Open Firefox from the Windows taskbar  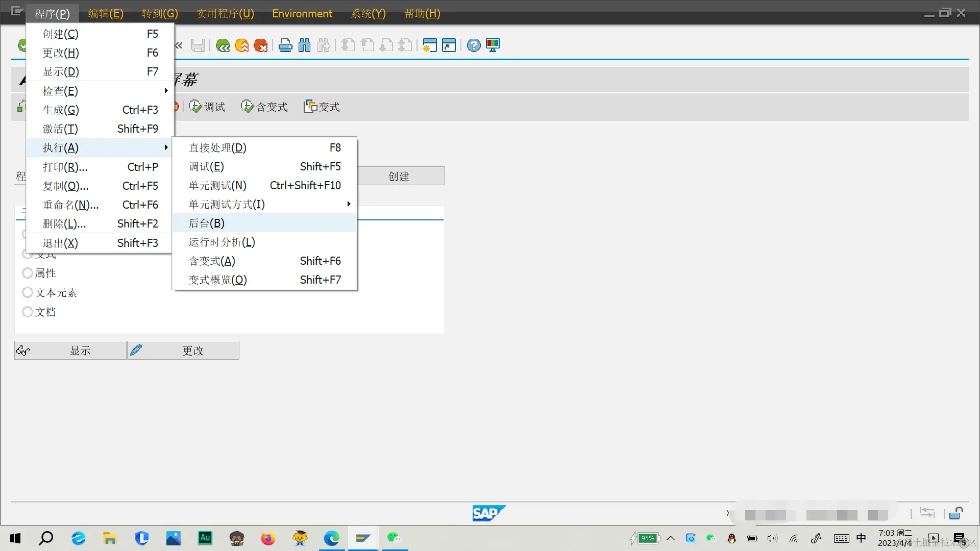[x=268, y=538]
